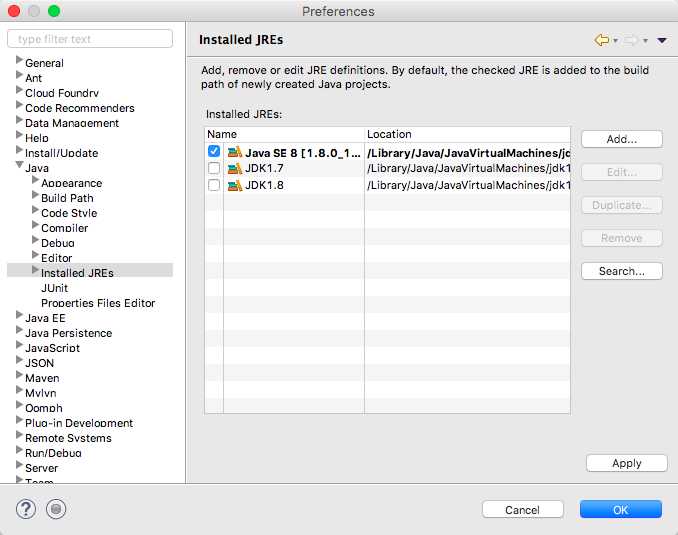Click the help question mark icon
678x535 pixels.
click(26, 509)
